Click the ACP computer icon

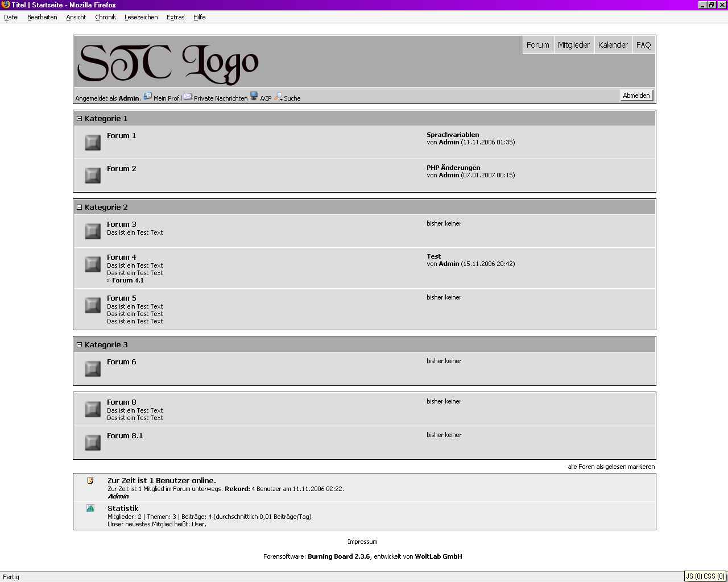point(254,97)
